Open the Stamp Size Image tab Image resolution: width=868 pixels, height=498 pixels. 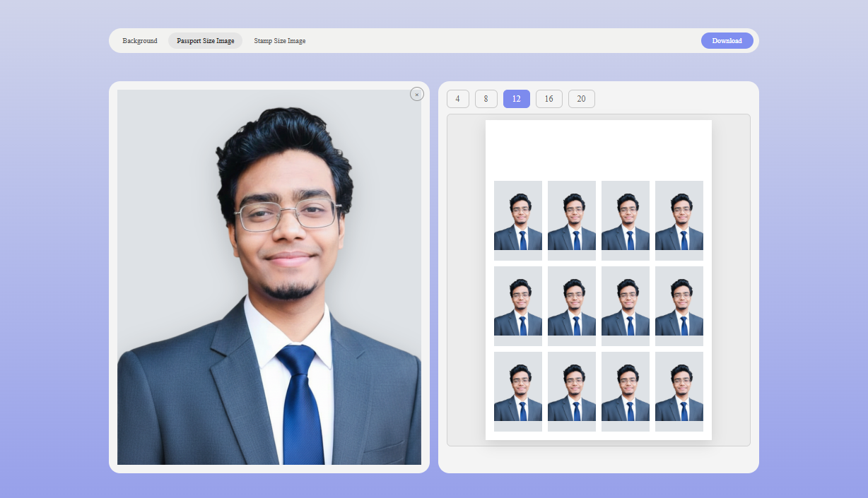[279, 40]
